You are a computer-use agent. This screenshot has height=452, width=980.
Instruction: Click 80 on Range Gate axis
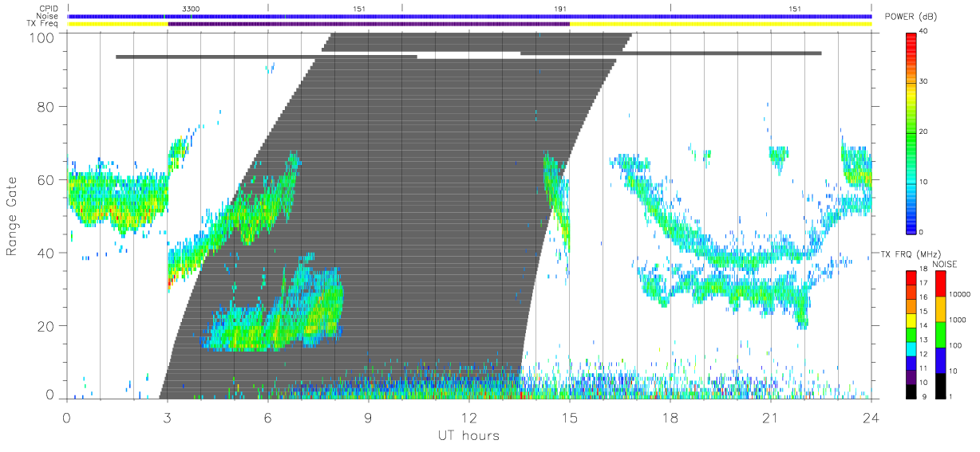click(45, 106)
